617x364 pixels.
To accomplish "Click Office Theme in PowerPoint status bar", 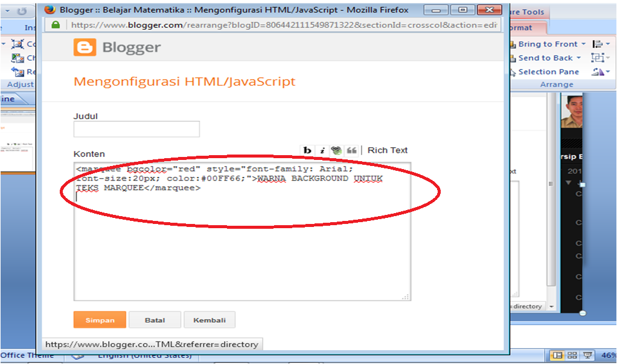I will pos(27,356).
